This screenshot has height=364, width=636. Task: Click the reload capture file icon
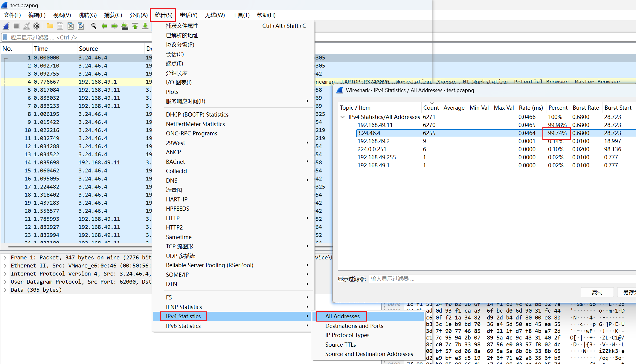pyautogui.click(x=81, y=26)
